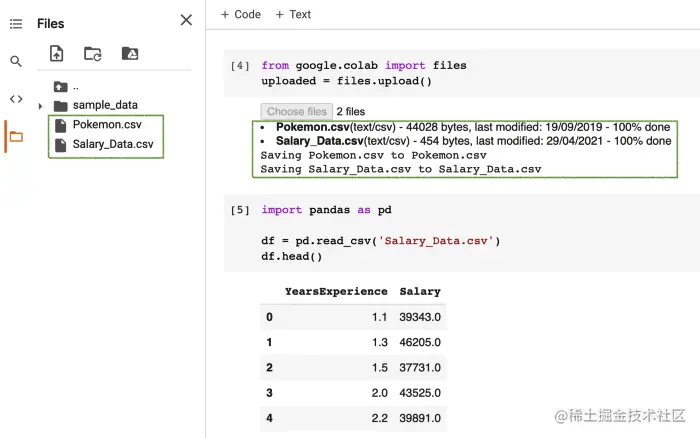Select the Files folder sidebar icon
The height and width of the screenshot is (438, 700).
pyautogui.click(x=15, y=136)
